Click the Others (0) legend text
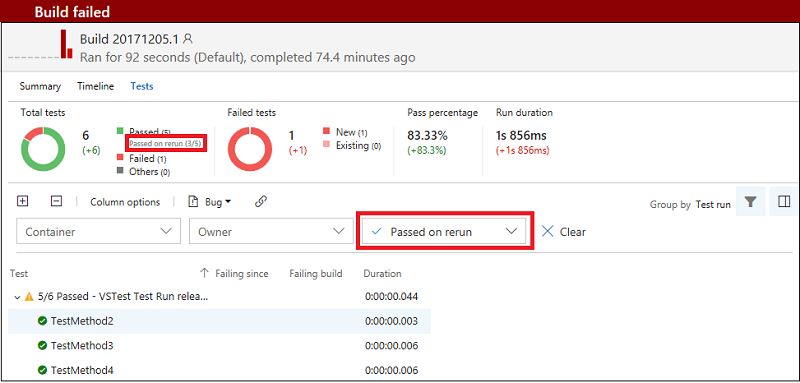800x383 pixels. tap(149, 172)
